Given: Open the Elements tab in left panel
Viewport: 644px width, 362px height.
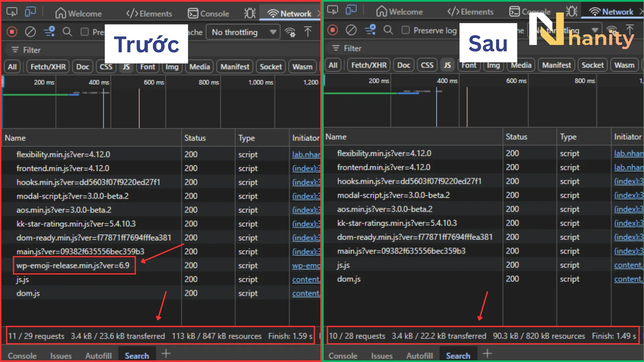Looking at the screenshot, I should 149,14.
